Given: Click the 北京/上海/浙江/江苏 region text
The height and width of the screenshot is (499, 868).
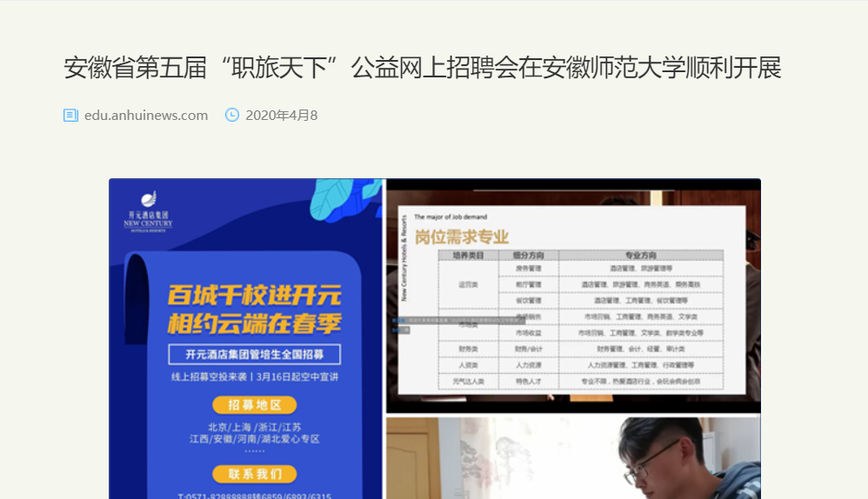Looking at the screenshot, I should [255, 427].
